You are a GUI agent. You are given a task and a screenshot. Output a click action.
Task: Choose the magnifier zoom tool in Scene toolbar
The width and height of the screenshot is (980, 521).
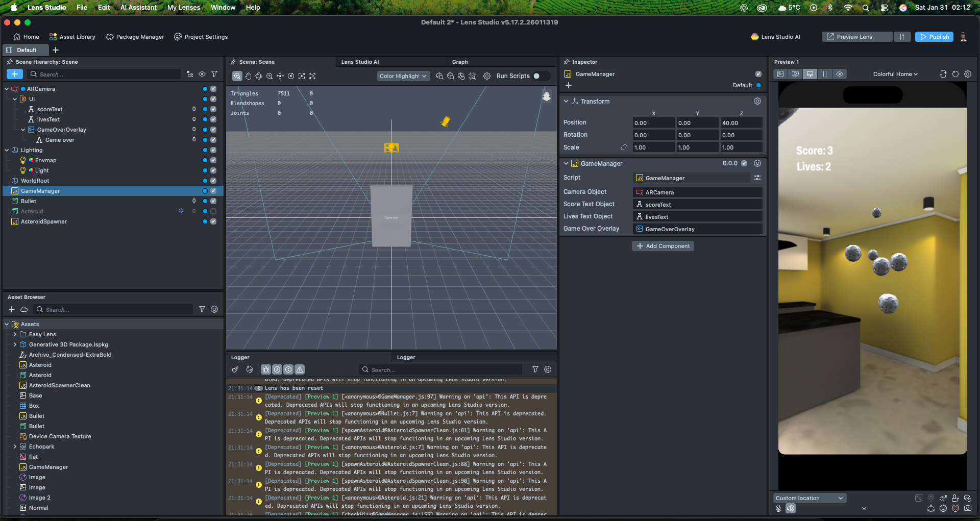pyautogui.click(x=269, y=76)
